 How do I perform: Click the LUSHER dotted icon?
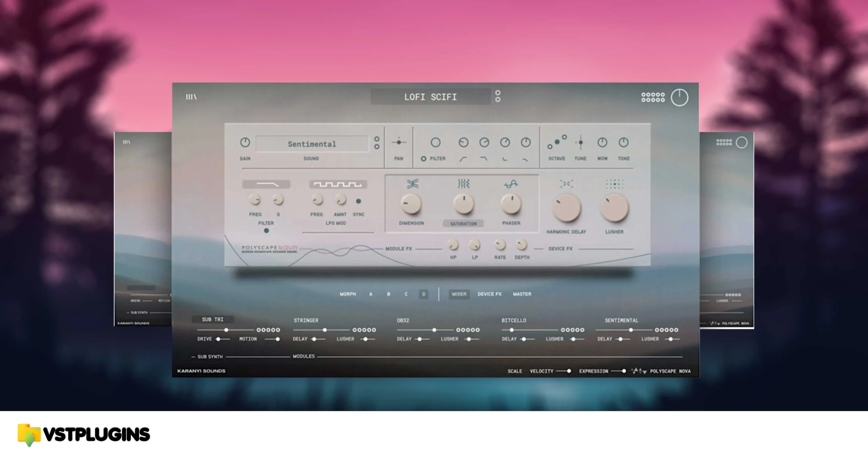614,184
